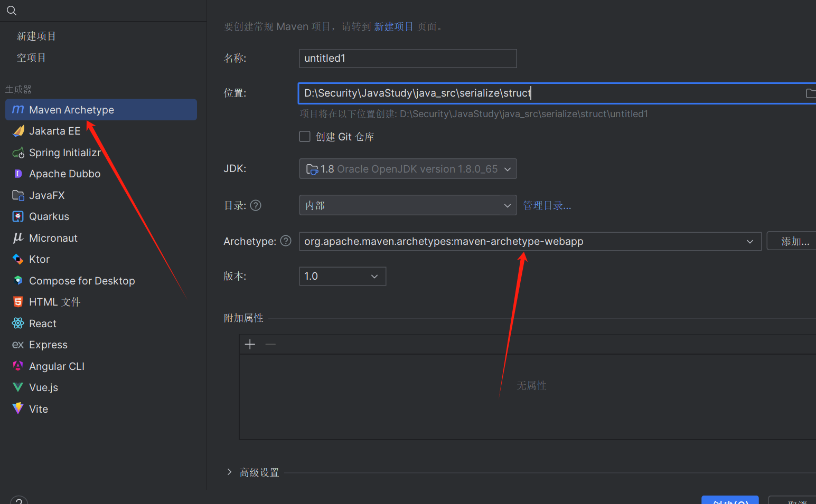816x504 pixels.
Task: Choose the Quarkus generator icon
Action: [x=18, y=216]
